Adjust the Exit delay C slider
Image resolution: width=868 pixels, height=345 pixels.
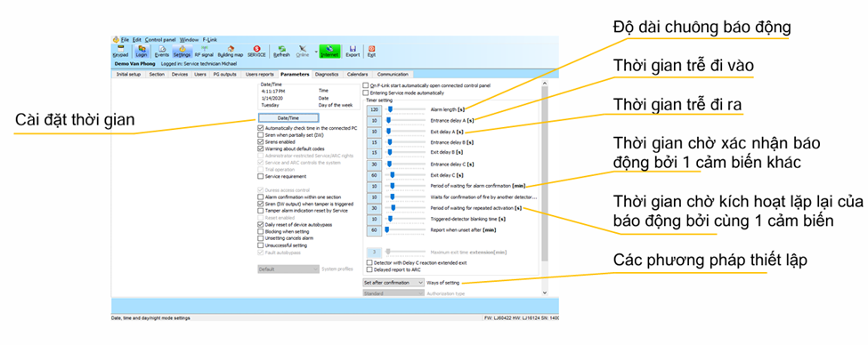point(393,174)
